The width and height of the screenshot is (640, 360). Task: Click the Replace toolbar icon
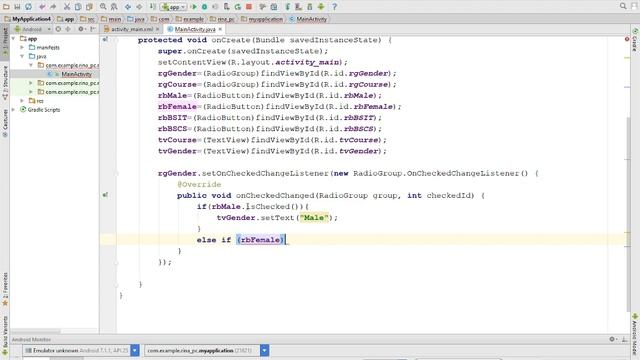click(114, 7)
